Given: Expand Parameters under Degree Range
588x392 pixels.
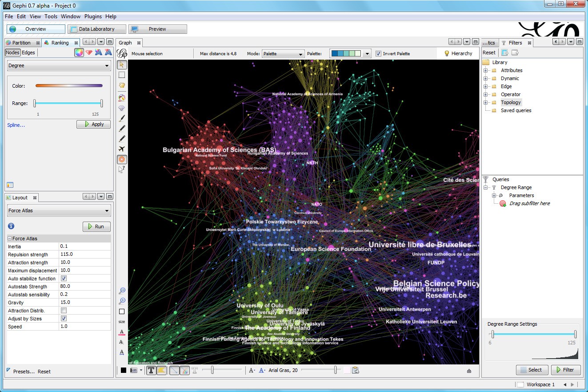Looking at the screenshot, I should 494,195.
